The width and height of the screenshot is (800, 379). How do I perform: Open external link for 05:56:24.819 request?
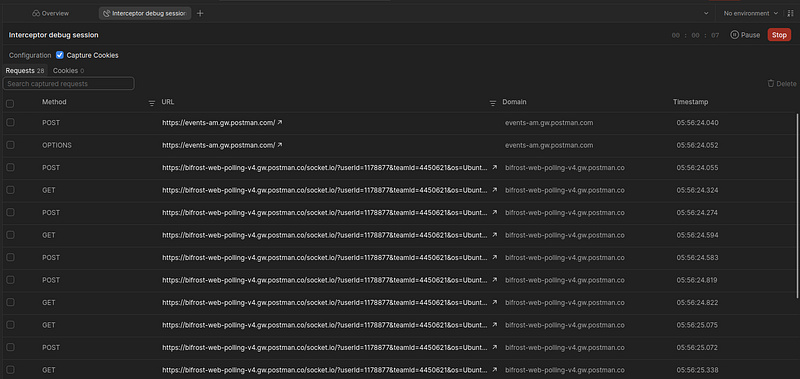494,280
